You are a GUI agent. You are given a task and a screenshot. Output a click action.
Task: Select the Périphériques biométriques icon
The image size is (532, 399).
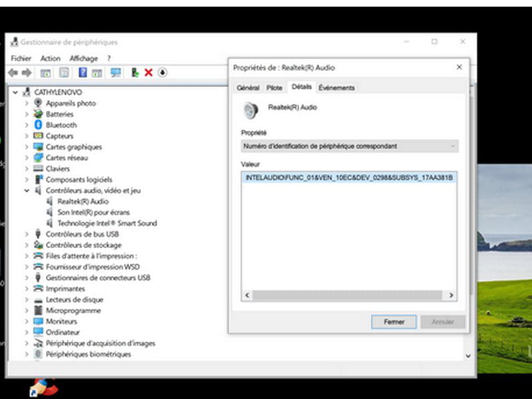click(38, 354)
